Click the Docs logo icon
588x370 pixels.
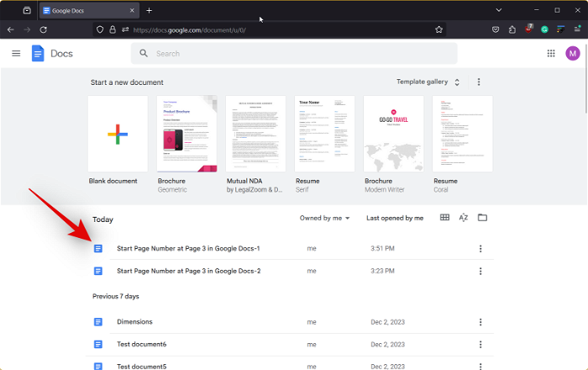38,54
